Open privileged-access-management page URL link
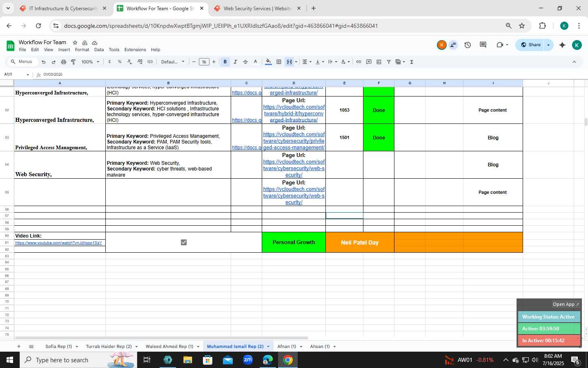Image resolution: width=588 pixels, height=368 pixels. [x=294, y=141]
